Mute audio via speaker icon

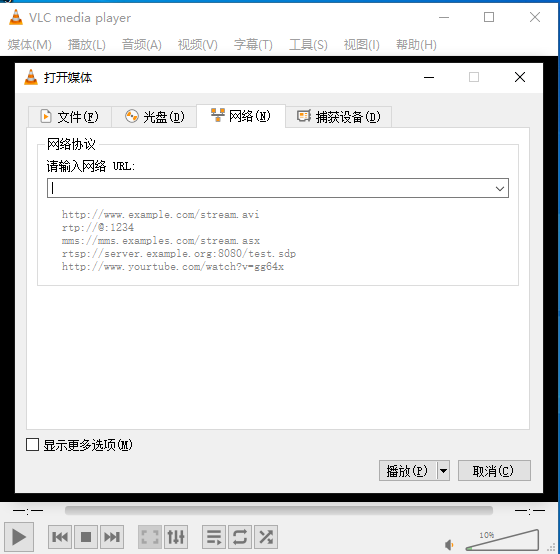(449, 545)
